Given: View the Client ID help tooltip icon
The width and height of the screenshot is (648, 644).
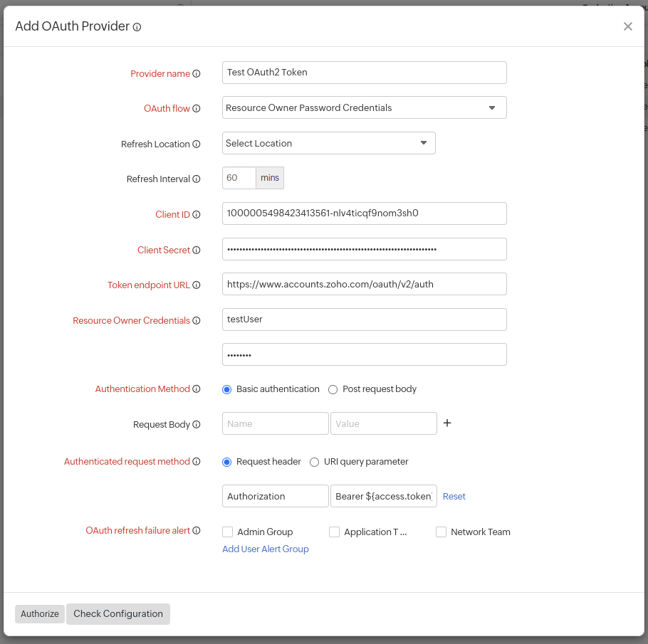Looking at the screenshot, I should pos(198,214).
